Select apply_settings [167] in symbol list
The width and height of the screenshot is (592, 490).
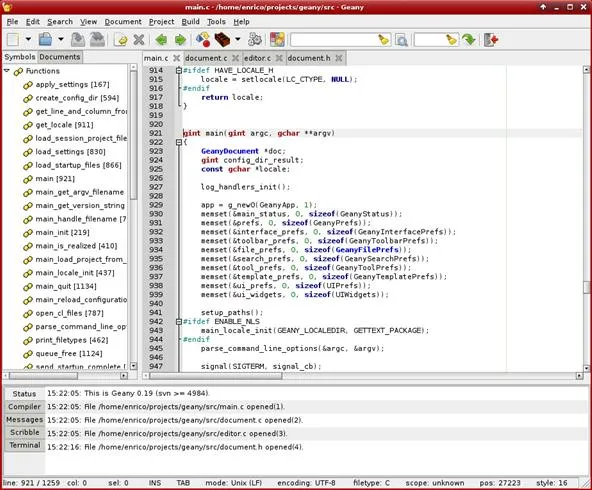72,85
